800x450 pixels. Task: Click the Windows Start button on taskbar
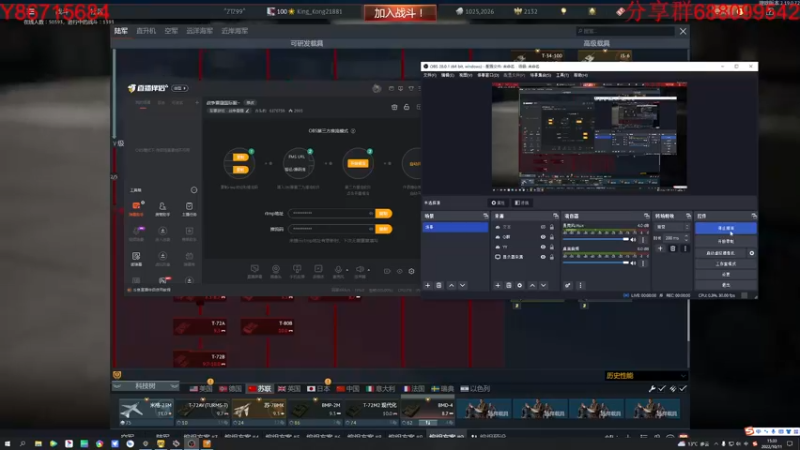click(x=7, y=444)
